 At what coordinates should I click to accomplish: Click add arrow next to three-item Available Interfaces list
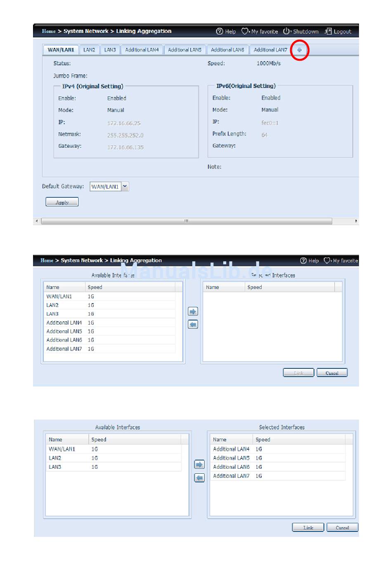click(x=199, y=465)
